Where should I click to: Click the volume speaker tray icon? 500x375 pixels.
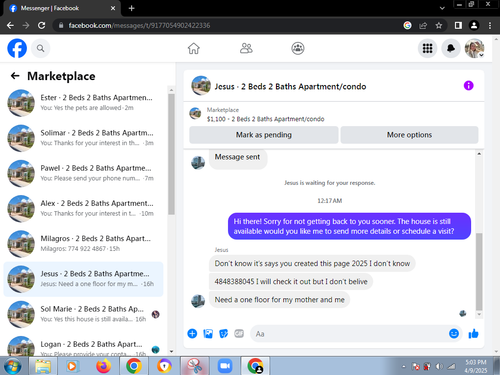439,367
